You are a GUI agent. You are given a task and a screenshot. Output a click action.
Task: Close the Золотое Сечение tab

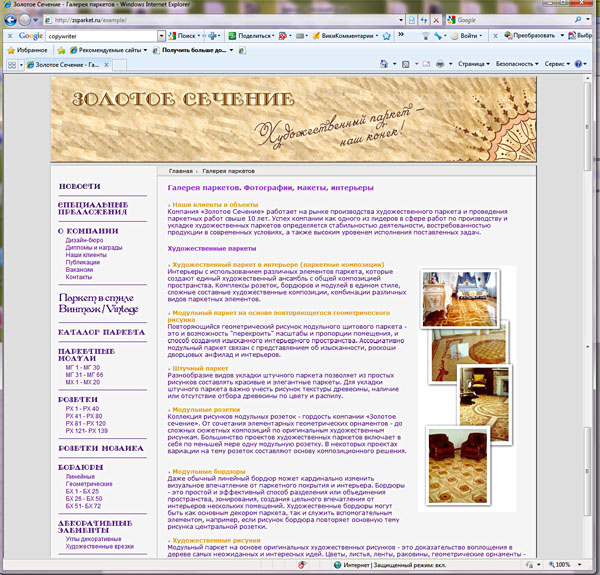click(x=106, y=65)
